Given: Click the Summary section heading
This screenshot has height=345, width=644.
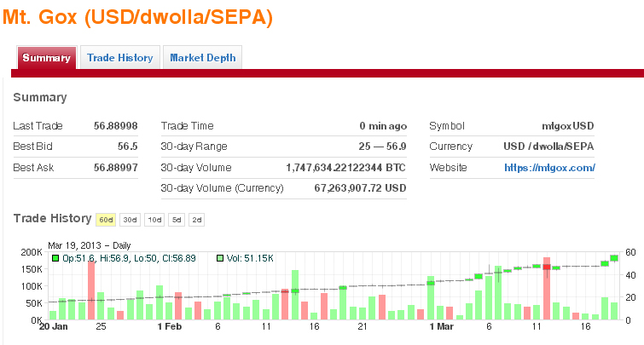Looking at the screenshot, I should click(x=40, y=97).
